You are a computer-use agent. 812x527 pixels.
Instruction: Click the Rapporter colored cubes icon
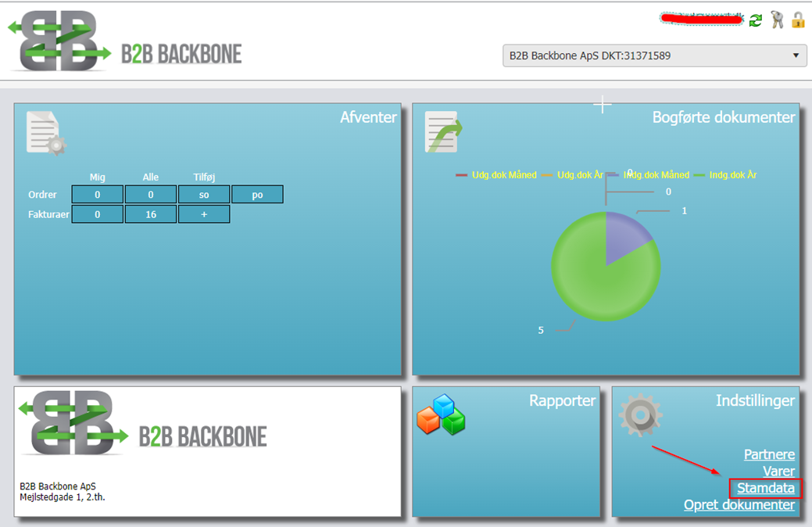tap(441, 414)
